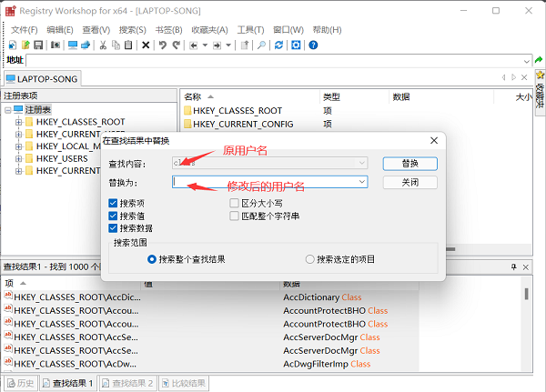
Task: Click the local computer monitor toolbar icon
Action: click(x=73, y=45)
